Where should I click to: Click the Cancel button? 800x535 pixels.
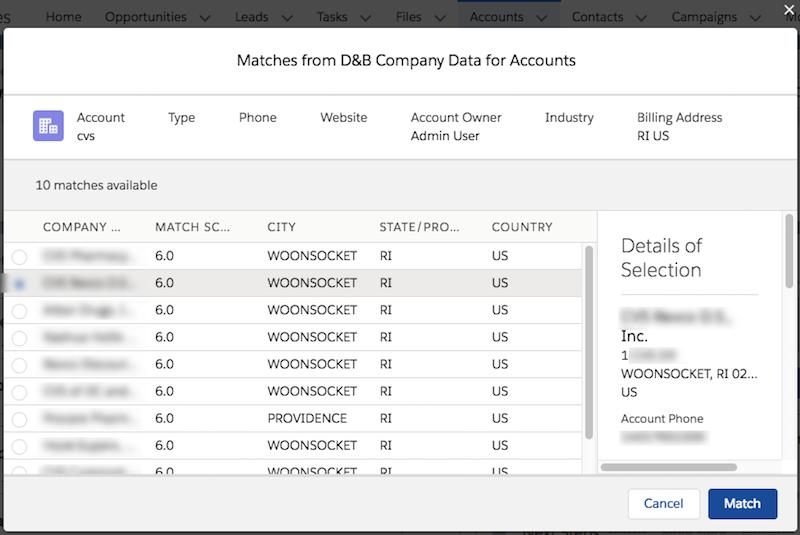point(663,504)
